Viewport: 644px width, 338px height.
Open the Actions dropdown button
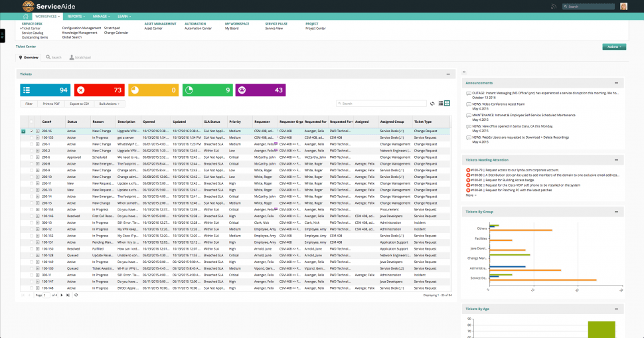pyautogui.click(x=614, y=47)
